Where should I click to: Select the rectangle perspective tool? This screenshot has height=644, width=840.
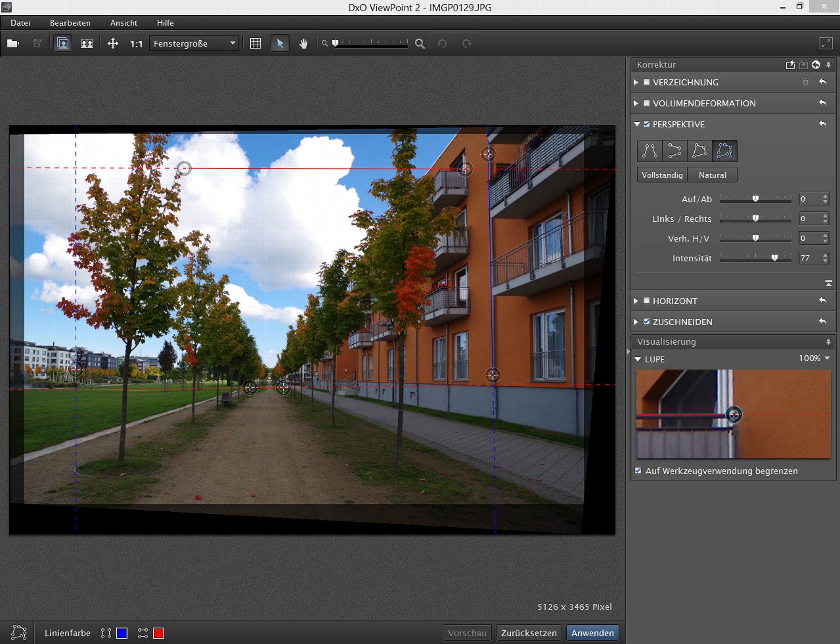(x=699, y=151)
